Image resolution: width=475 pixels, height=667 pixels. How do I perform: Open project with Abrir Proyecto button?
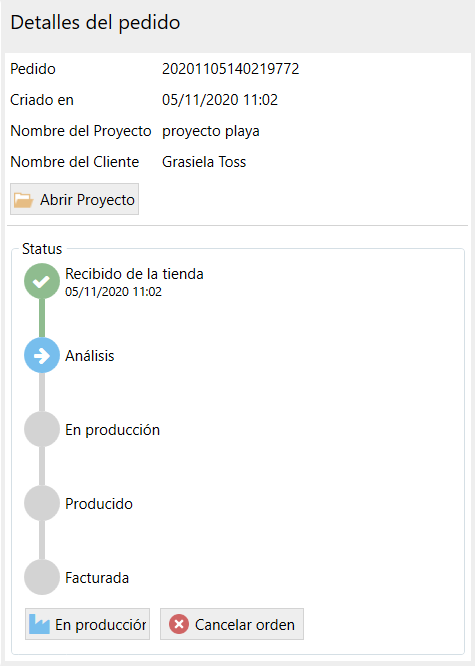click(x=74, y=199)
